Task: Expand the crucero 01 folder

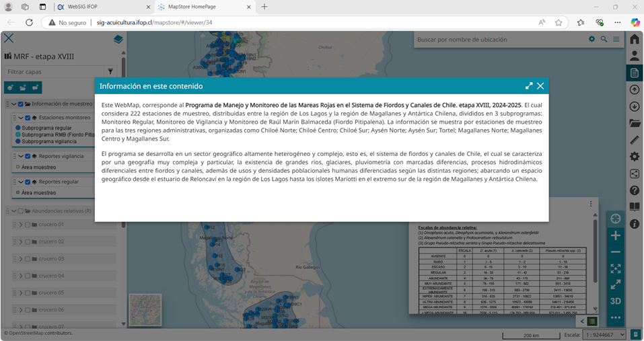Action: tap(21, 225)
